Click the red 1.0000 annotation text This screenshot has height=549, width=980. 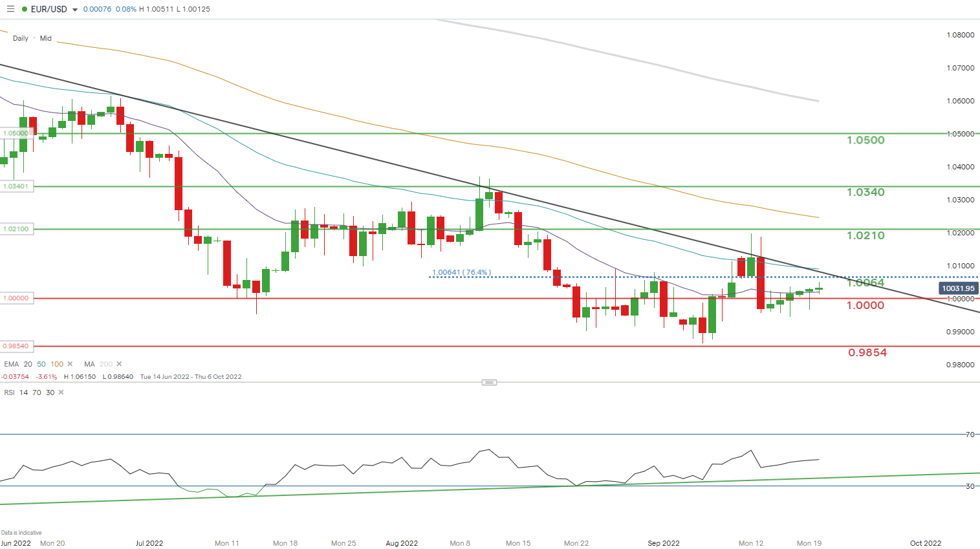(x=866, y=305)
